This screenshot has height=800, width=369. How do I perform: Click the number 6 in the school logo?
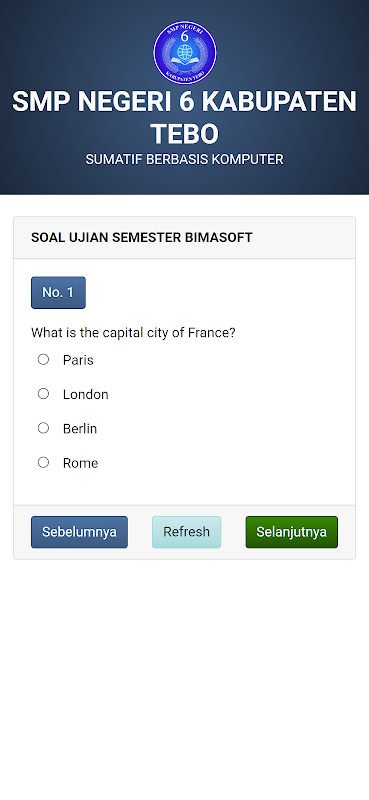coord(185,36)
